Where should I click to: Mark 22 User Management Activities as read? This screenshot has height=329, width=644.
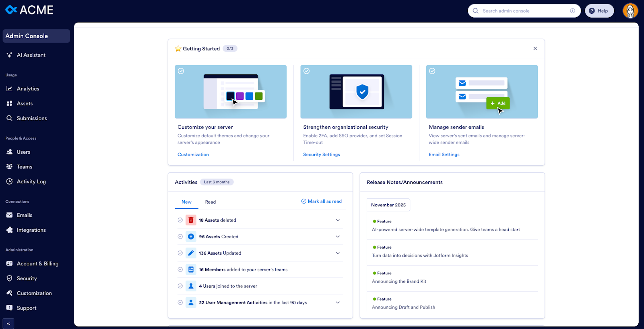point(180,302)
